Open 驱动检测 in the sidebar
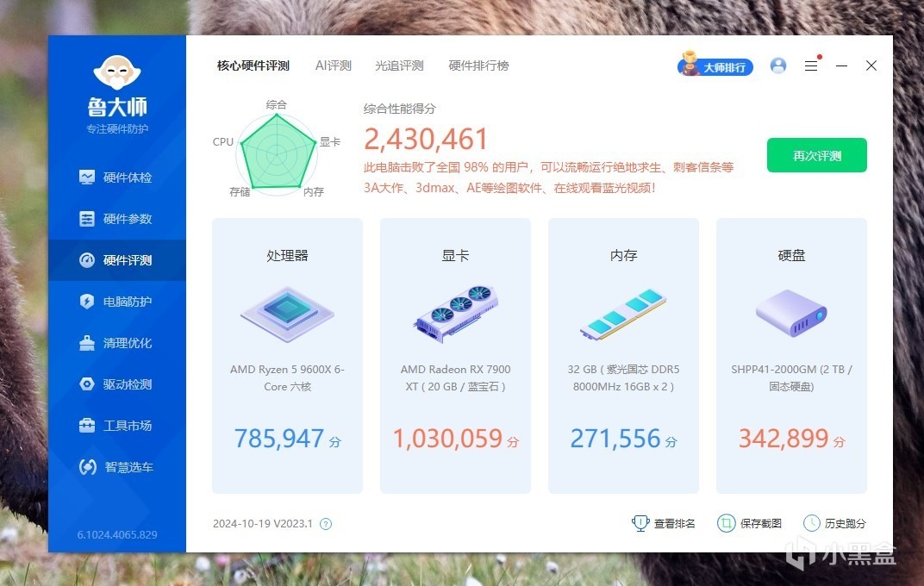This screenshot has width=924, height=586. click(x=116, y=384)
